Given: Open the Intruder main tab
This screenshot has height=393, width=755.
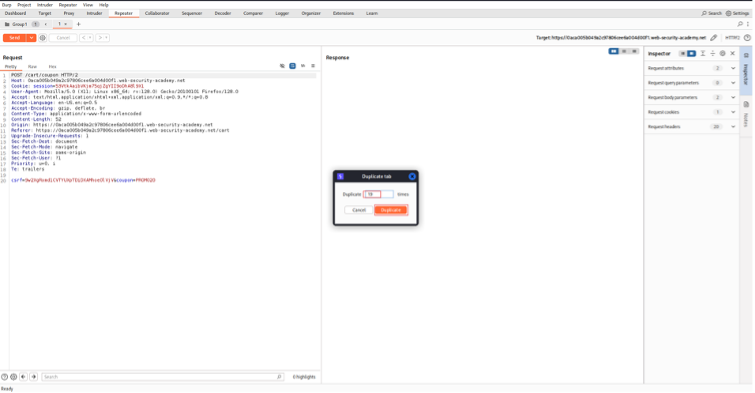Looking at the screenshot, I should (x=94, y=13).
